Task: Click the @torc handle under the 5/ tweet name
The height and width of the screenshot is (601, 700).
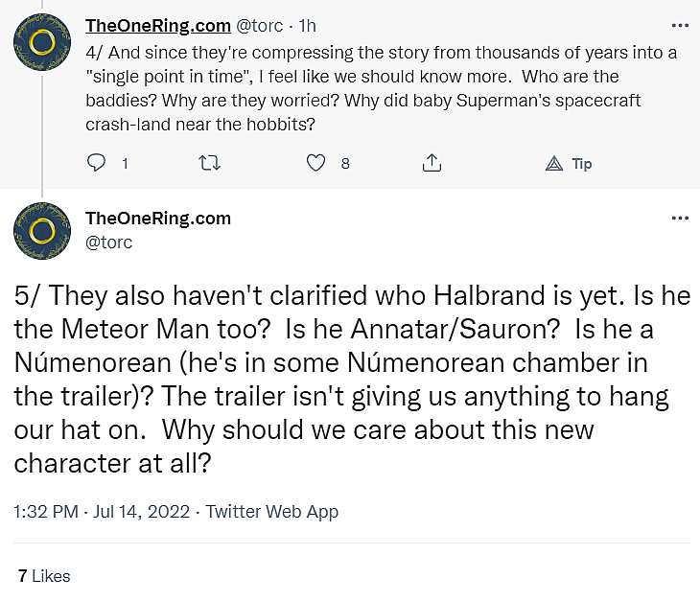Action: (x=109, y=243)
